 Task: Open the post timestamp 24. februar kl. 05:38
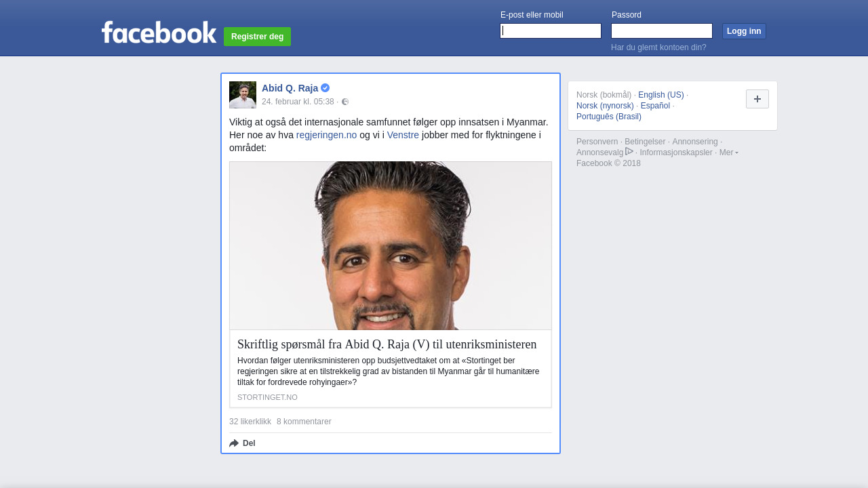click(298, 102)
